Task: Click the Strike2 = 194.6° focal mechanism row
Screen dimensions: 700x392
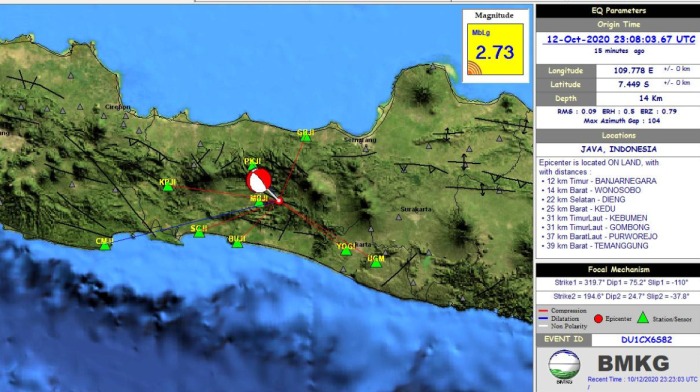Action: (621, 296)
